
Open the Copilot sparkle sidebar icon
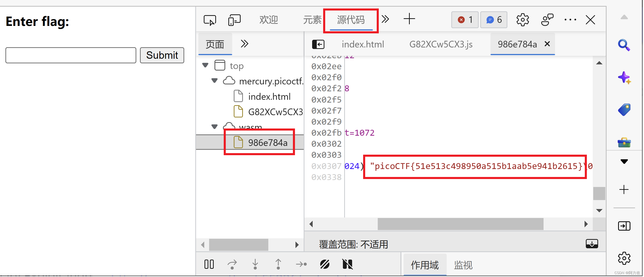[x=624, y=77]
